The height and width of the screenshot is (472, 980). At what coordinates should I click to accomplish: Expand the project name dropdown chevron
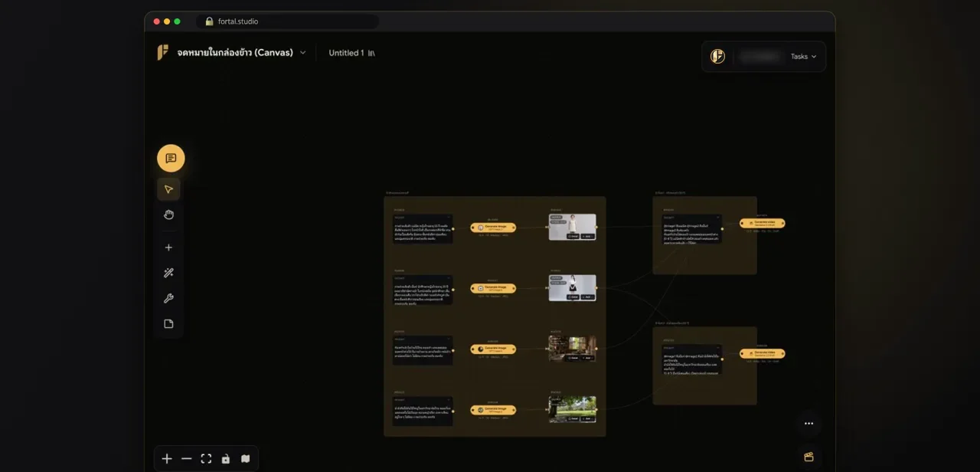(302, 53)
